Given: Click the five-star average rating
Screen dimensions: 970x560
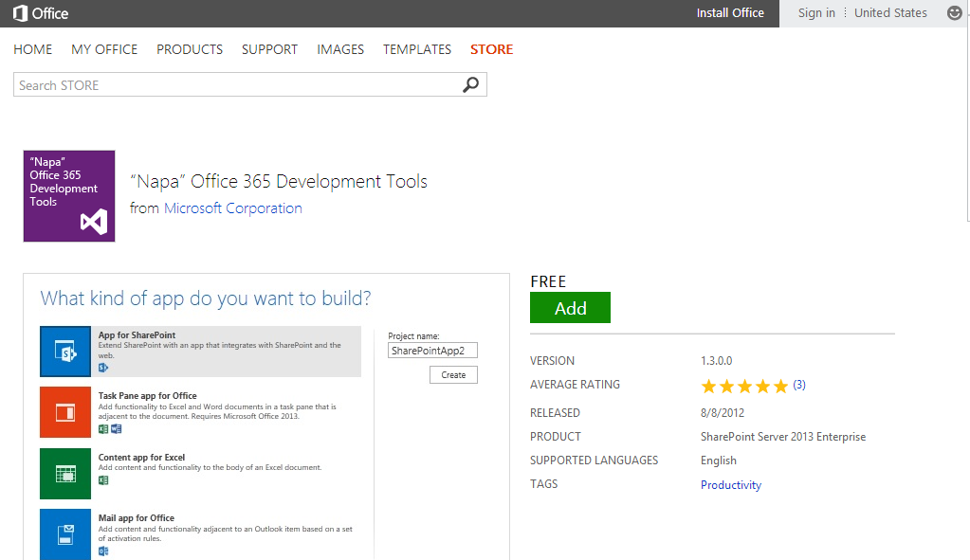Looking at the screenshot, I should tap(745, 387).
